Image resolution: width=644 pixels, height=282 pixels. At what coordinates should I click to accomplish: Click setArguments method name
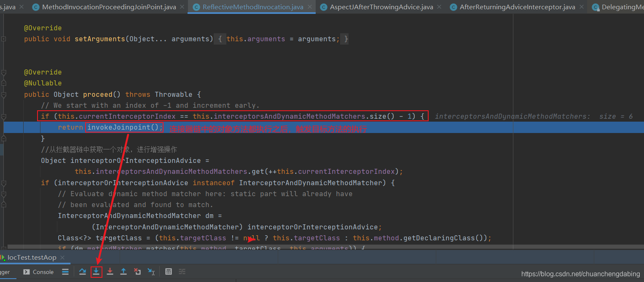[100, 39]
